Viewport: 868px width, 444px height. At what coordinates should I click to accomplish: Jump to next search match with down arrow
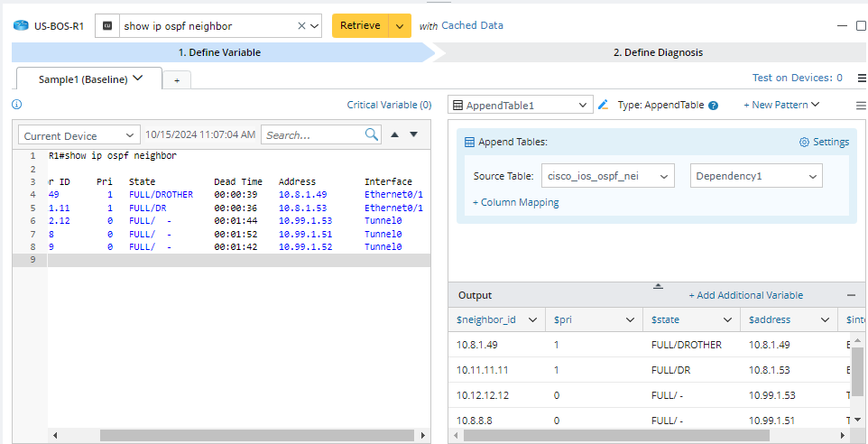(413, 134)
